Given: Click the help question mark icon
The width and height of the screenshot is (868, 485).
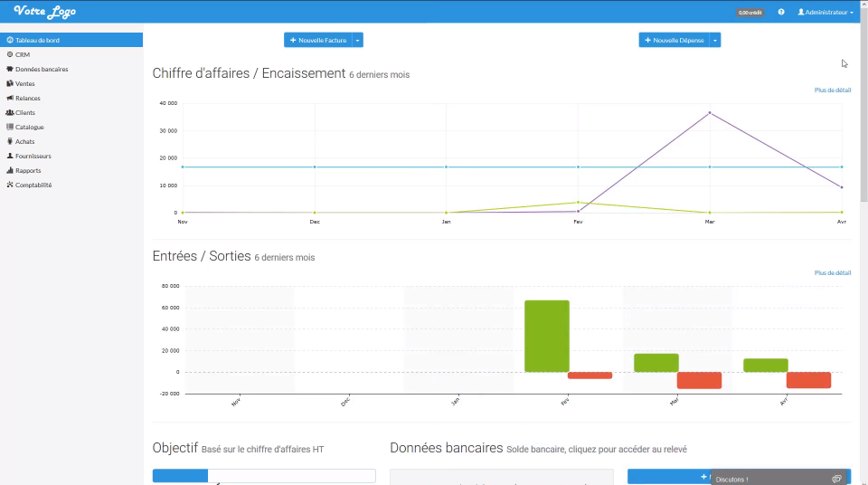Looking at the screenshot, I should [781, 12].
